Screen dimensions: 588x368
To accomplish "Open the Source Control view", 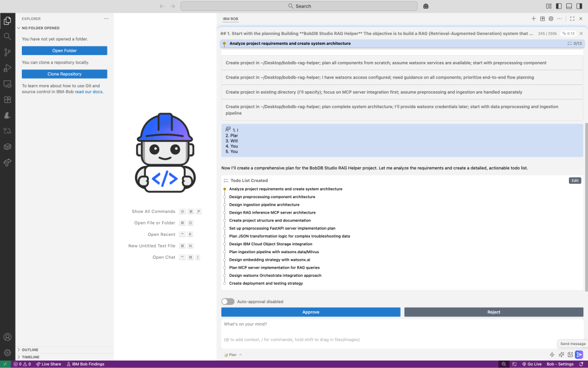I will coord(7,52).
